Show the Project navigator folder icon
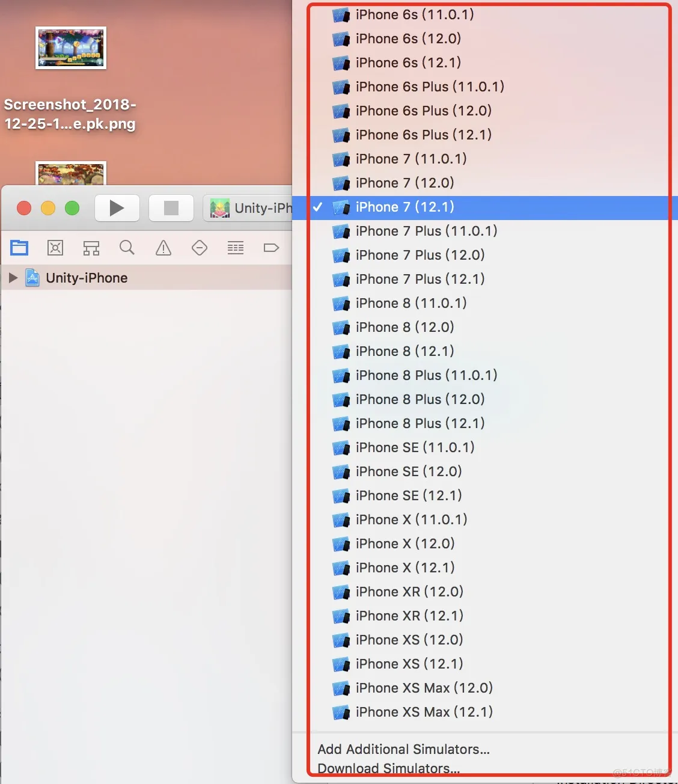The height and width of the screenshot is (784, 678). [19, 247]
